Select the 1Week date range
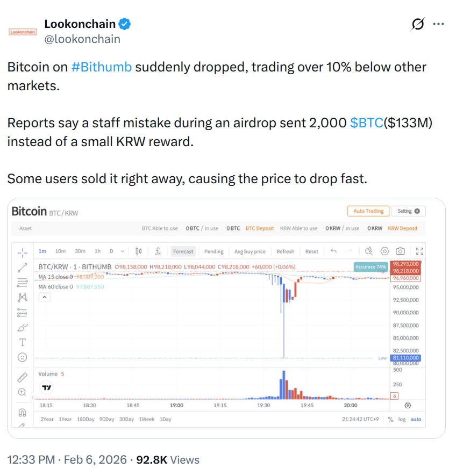 click(x=146, y=419)
